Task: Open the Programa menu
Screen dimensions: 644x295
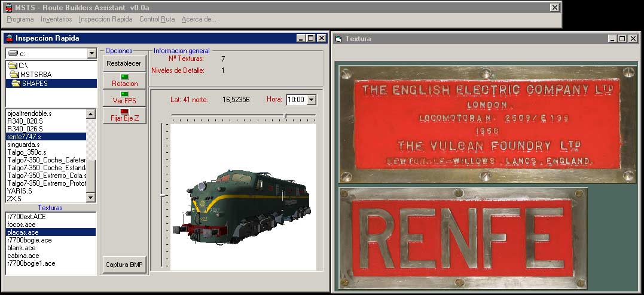Action: pos(20,19)
